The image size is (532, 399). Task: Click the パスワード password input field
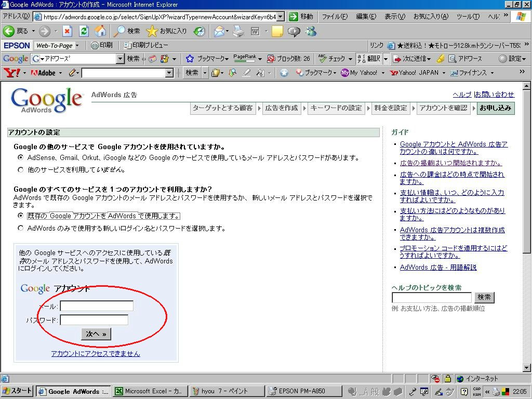coord(94,320)
